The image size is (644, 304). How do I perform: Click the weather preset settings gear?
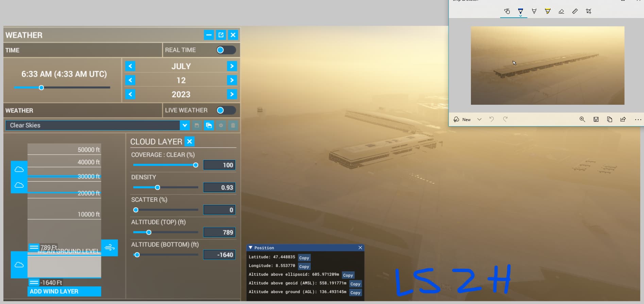[x=221, y=125]
